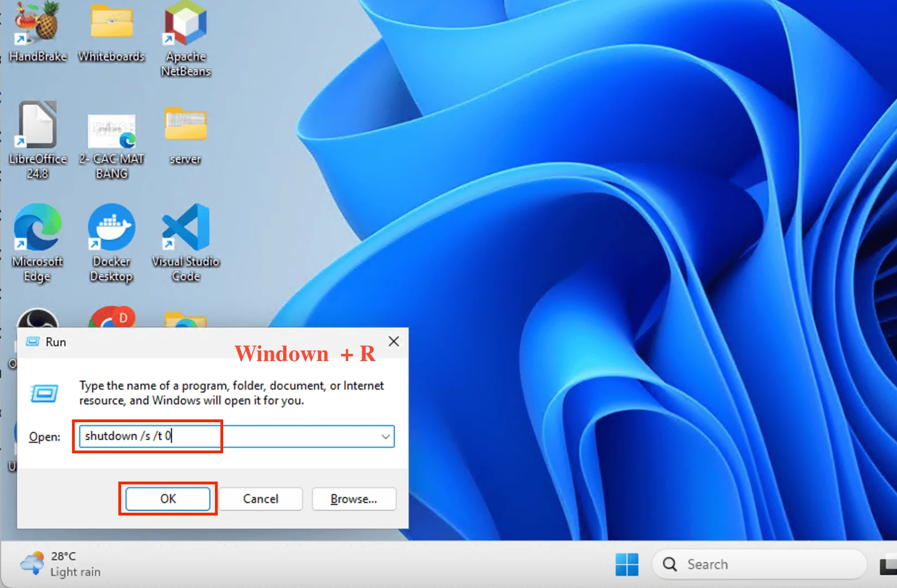The height and width of the screenshot is (588, 897).
Task: Open the weather widget showing 28°C
Action: pyautogui.click(x=60, y=564)
